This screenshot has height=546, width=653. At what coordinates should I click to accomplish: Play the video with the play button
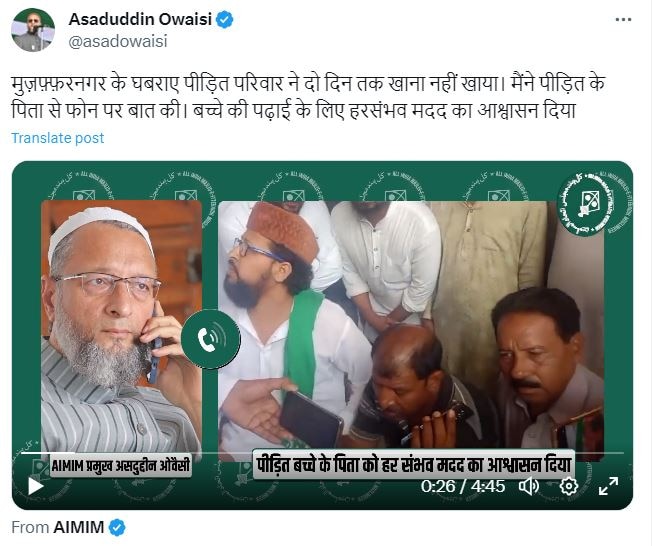pos(35,486)
